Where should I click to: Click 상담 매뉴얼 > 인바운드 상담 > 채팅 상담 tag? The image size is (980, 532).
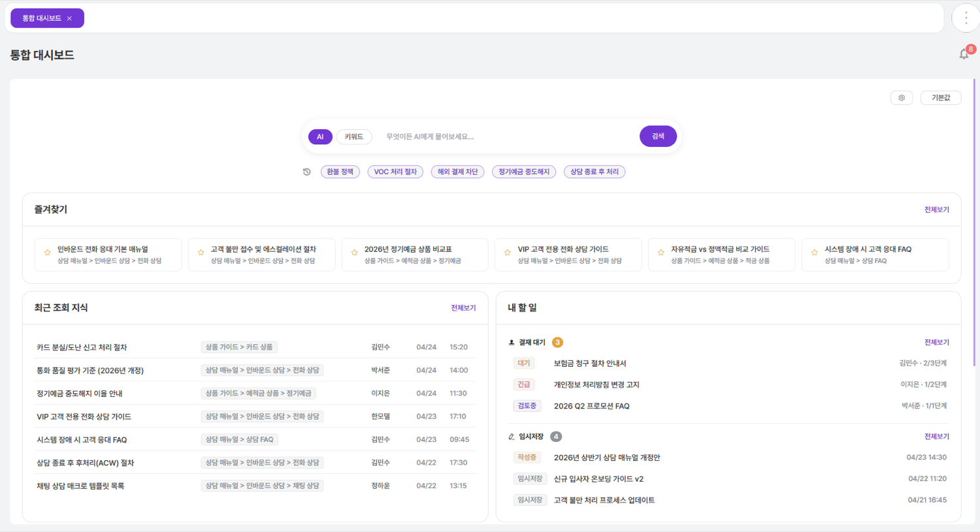[263, 486]
